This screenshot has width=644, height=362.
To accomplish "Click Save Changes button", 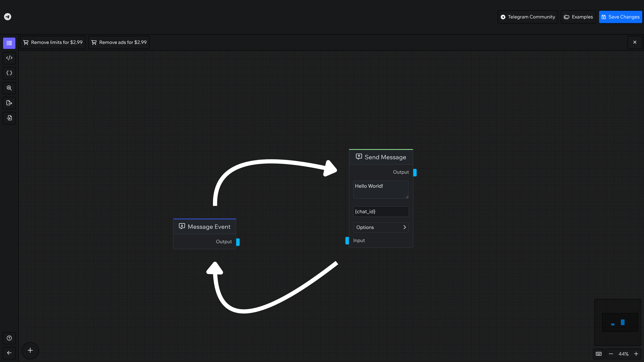I will tap(621, 17).
